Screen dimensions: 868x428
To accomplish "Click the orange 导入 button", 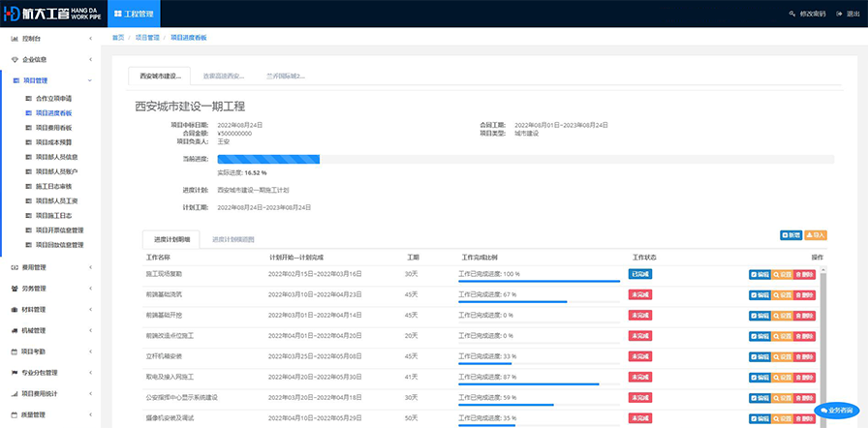I will (816, 235).
